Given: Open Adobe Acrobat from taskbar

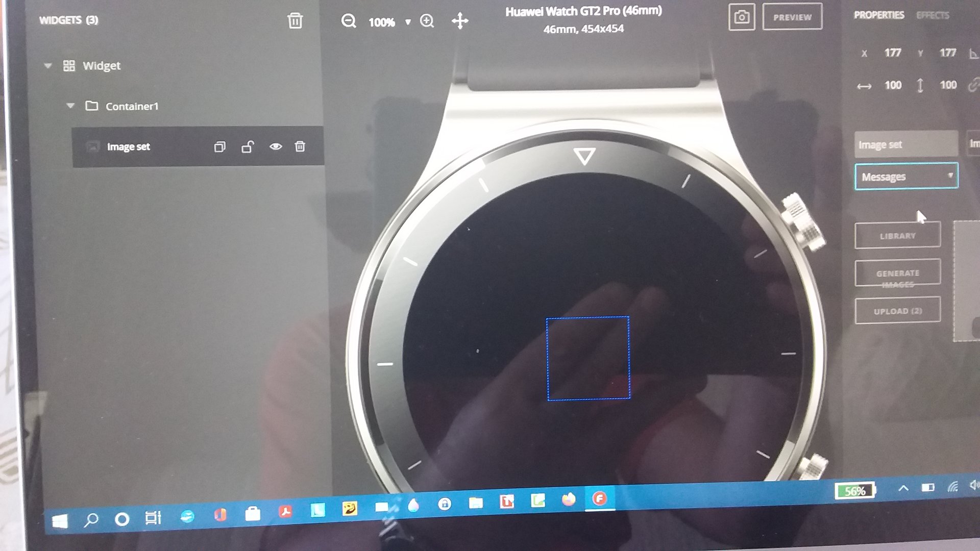Looking at the screenshot, I should click(x=285, y=511).
